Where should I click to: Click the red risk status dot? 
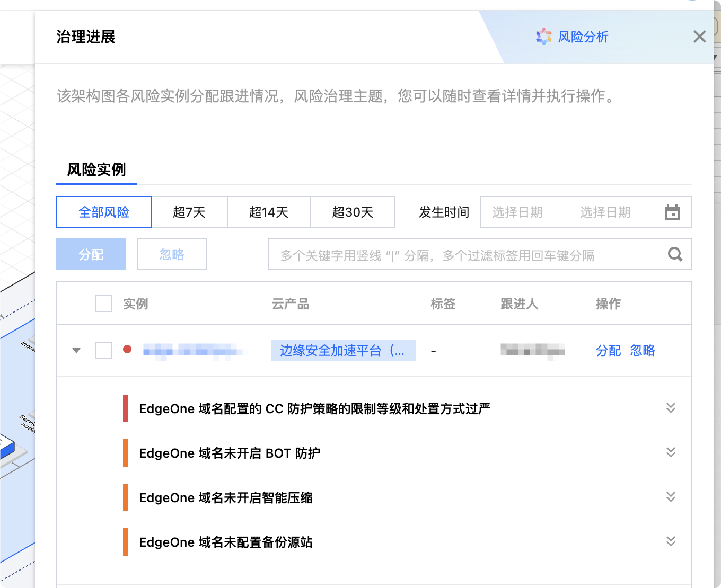pyautogui.click(x=127, y=350)
